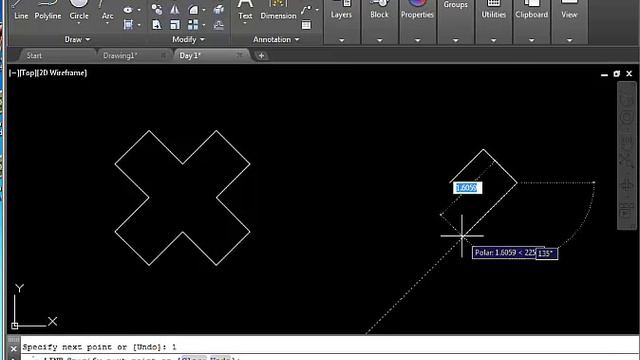Open the Fillet tool dropdown arrow

tap(204, 10)
